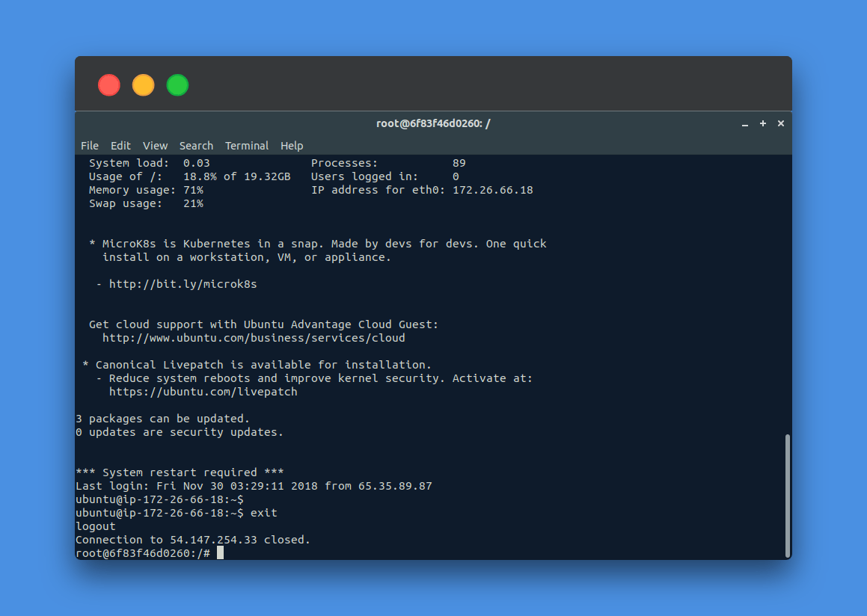Open the Help menu
The height and width of the screenshot is (616, 867).
coord(292,146)
